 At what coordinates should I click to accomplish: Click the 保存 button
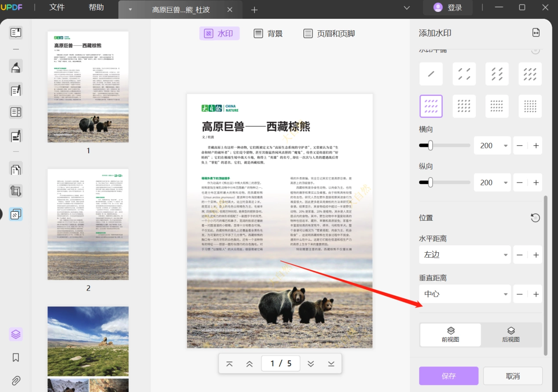[449, 376]
